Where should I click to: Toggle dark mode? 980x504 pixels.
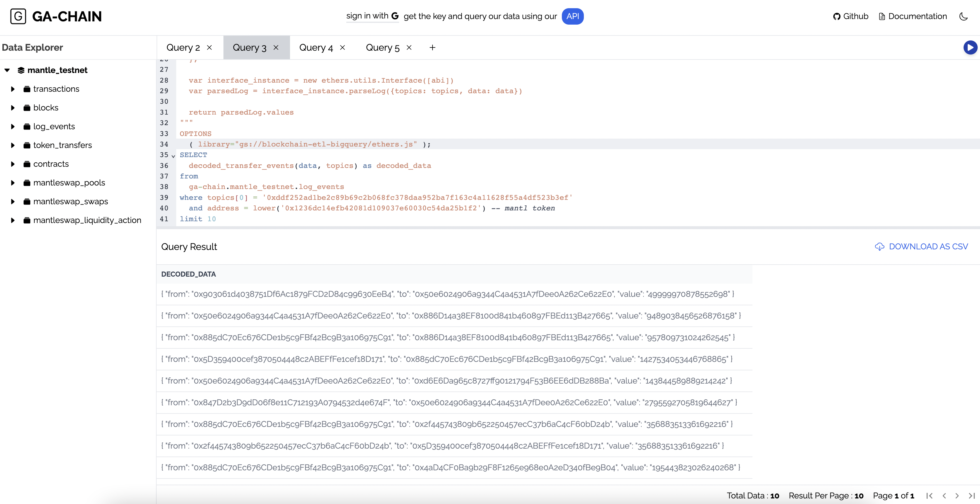[963, 16]
